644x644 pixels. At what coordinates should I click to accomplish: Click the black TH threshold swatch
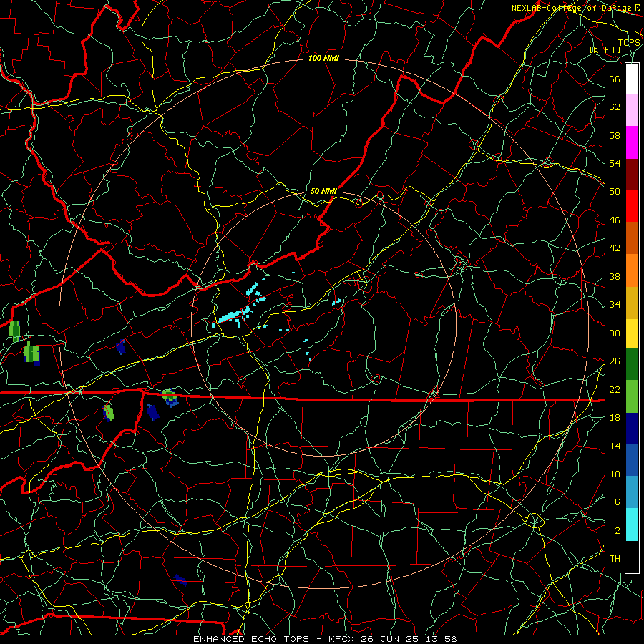pyautogui.click(x=632, y=557)
